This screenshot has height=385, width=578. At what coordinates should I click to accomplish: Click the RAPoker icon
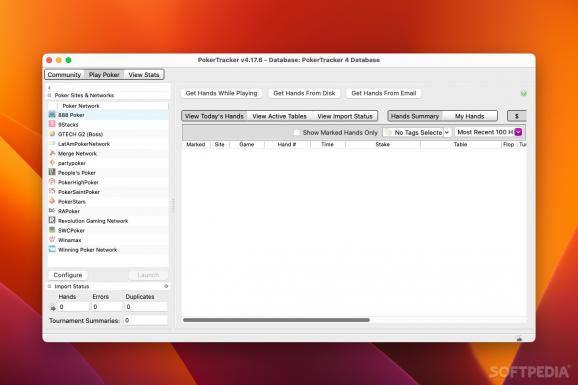52,211
